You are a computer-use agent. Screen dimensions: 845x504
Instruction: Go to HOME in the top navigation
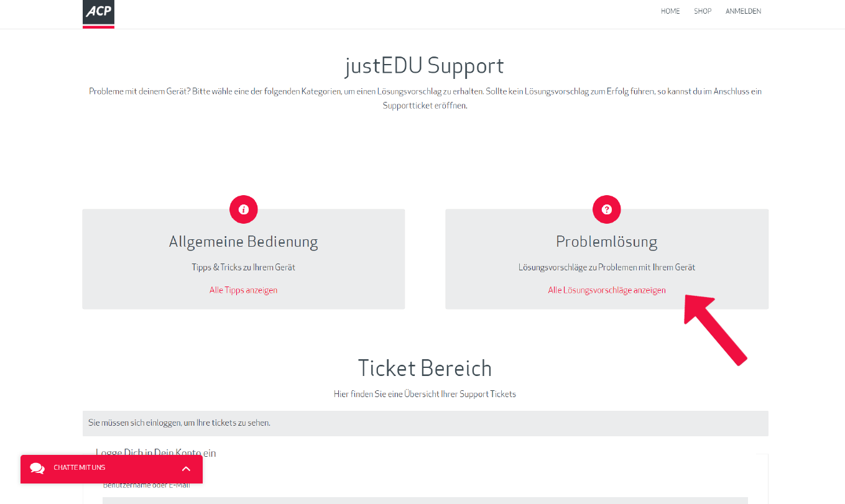pyautogui.click(x=670, y=11)
